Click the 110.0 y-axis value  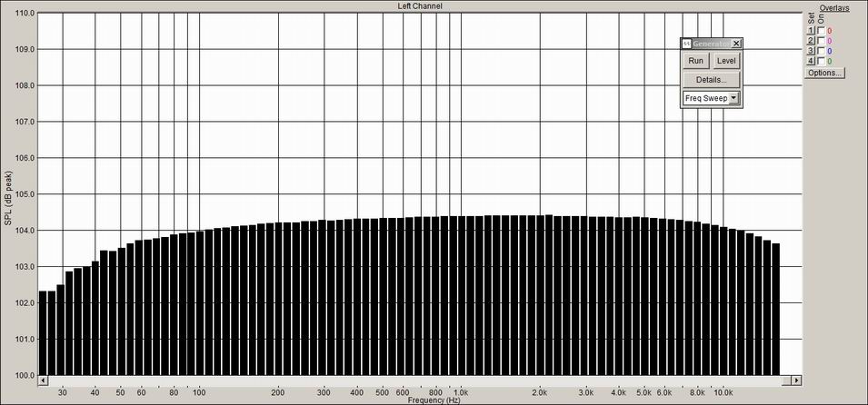click(x=25, y=13)
